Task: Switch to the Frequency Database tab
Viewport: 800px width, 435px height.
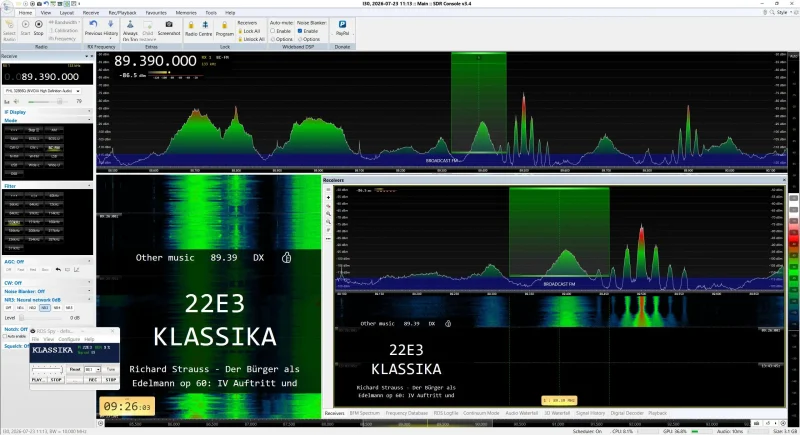Action: coord(406,413)
